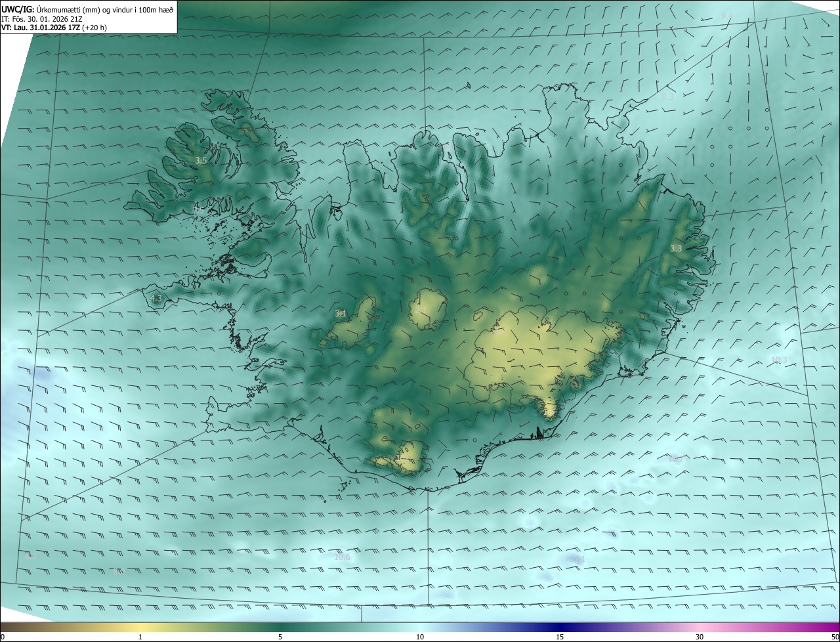Click the 3.3 value in east Iceland
Viewport: 840px width, 642px height.
point(676,249)
